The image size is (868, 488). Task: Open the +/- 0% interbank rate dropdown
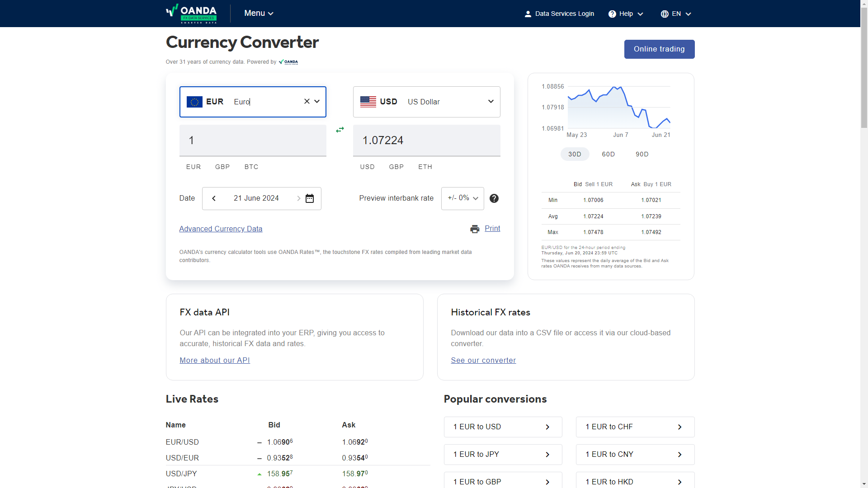pos(462,198)
